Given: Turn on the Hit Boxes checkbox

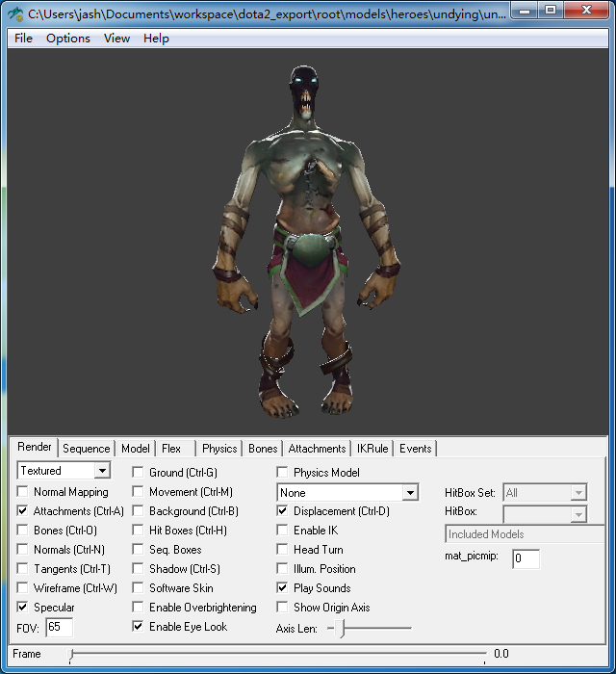Looking at the screenshot, I should 139,531.
